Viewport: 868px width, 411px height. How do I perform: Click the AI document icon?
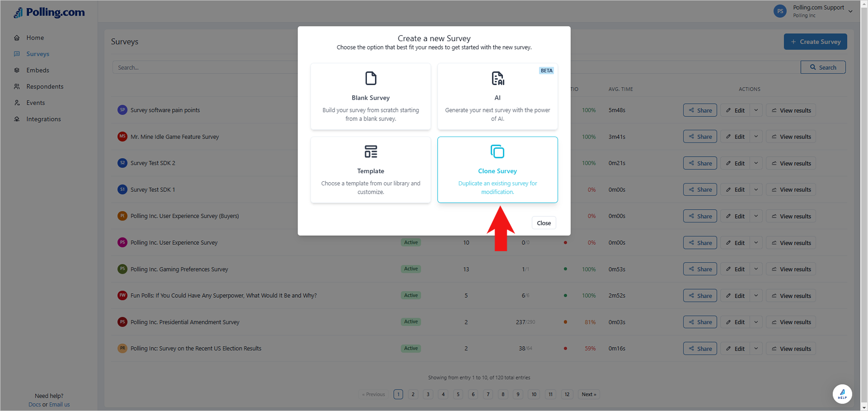(497, 78)
